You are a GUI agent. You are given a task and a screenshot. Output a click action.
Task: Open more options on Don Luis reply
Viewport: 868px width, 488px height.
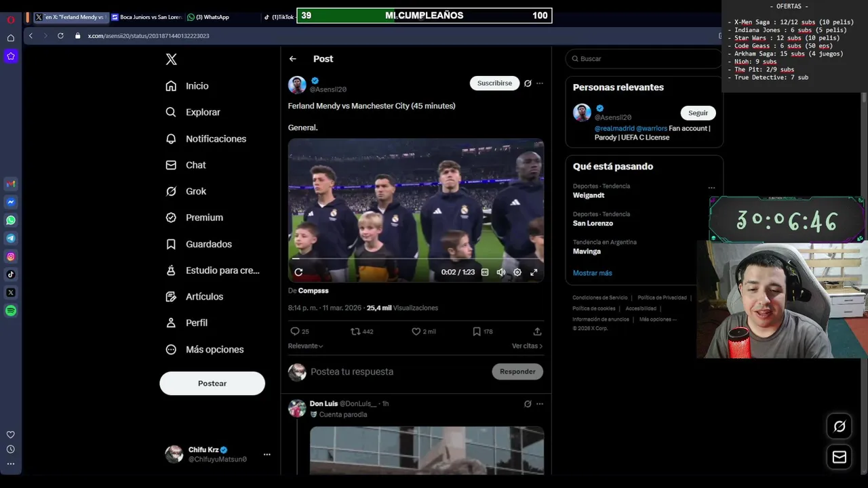point(540,404)
